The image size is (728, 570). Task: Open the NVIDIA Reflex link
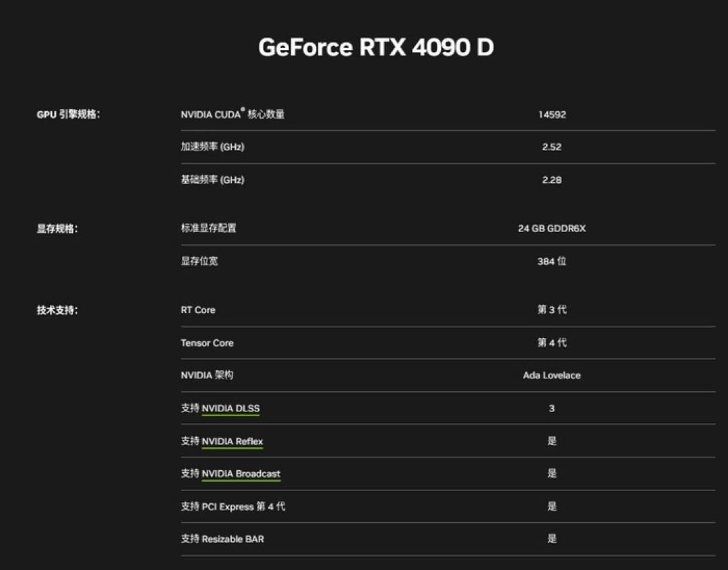point(233,440)
